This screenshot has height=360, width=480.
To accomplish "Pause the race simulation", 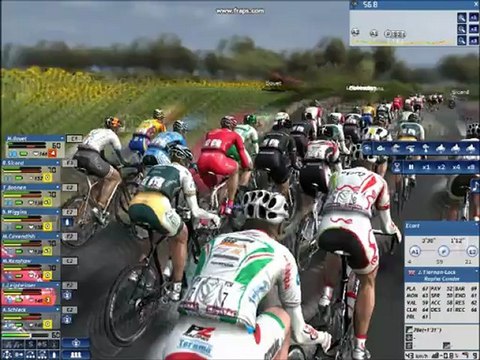I will (411, 167).
